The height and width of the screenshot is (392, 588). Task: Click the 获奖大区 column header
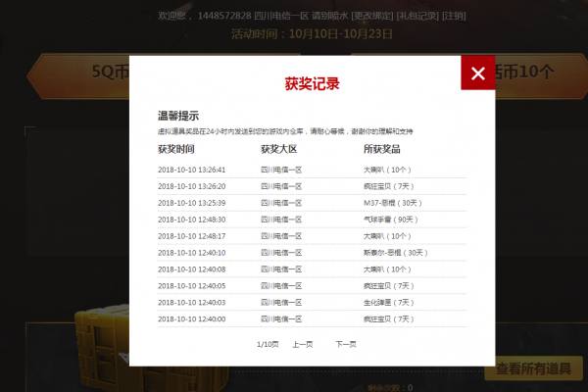(x=279, y=149)
